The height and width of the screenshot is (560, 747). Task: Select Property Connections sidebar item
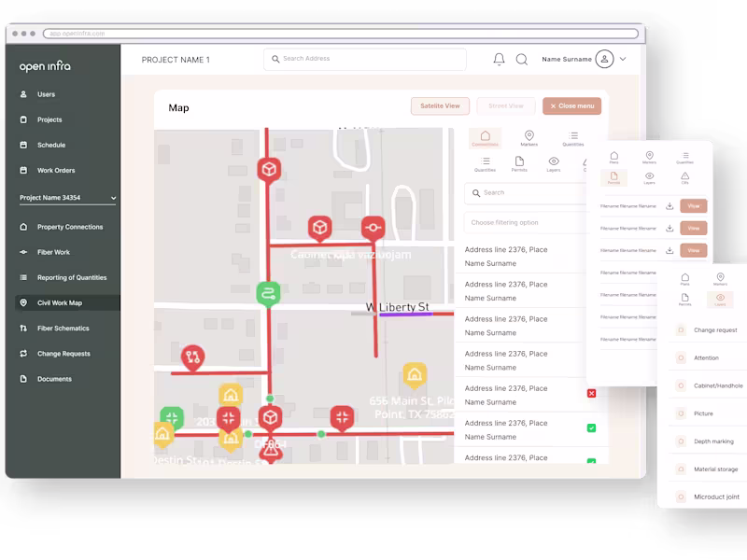[x=69, y=227]
